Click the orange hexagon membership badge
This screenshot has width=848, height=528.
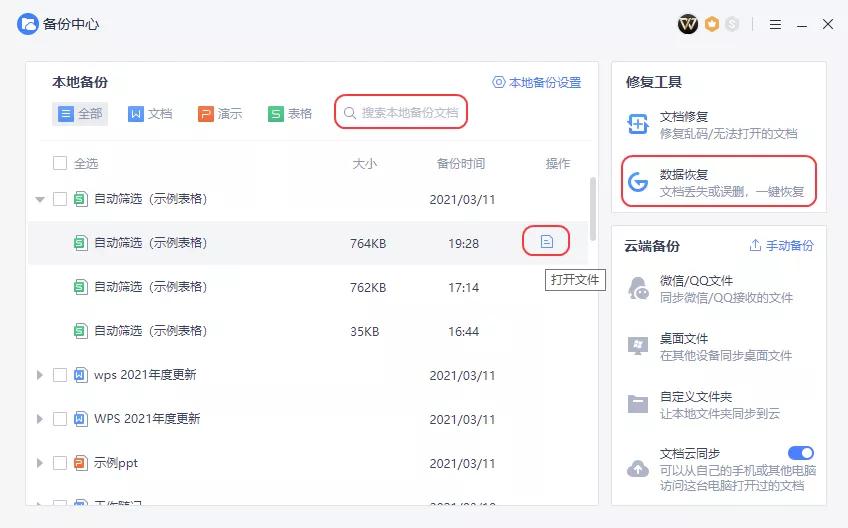pyautogui.click(x=712, y=24)
